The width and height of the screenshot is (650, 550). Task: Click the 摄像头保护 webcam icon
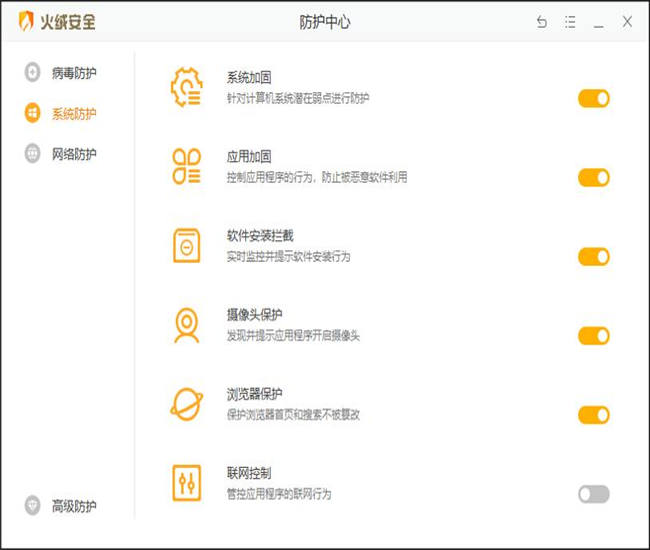(187, 324)
